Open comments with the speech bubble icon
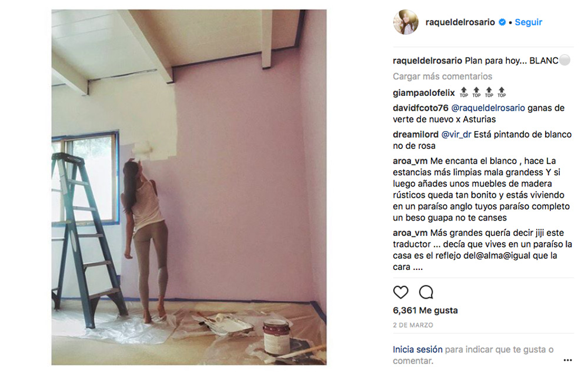 click(426, 292)
